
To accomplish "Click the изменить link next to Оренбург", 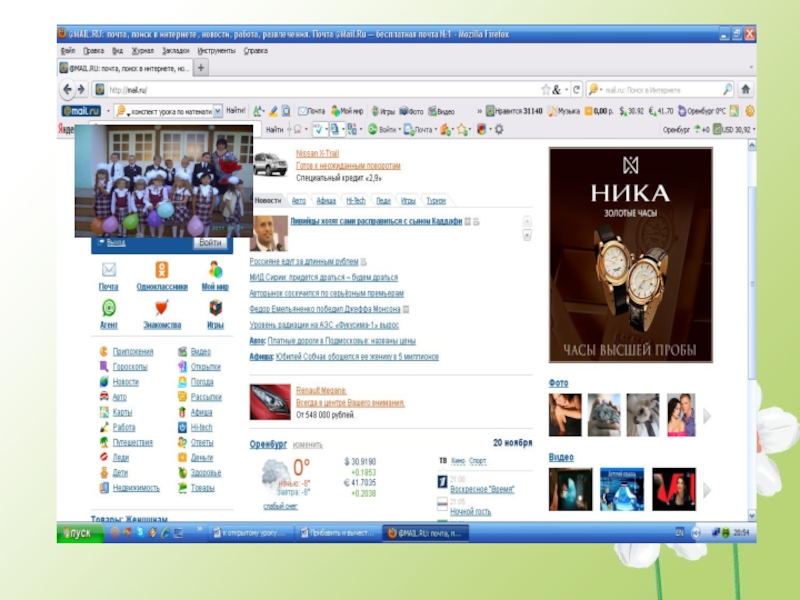I will point(308,445).
